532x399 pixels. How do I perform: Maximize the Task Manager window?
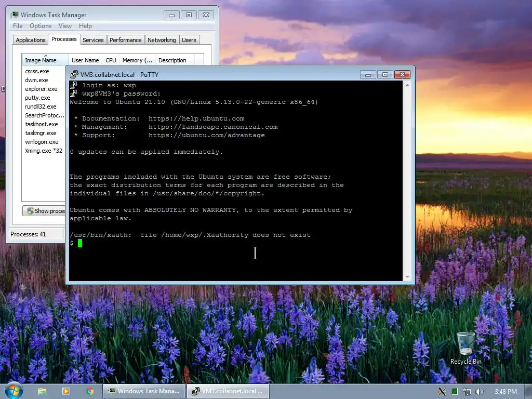point(189,15)
